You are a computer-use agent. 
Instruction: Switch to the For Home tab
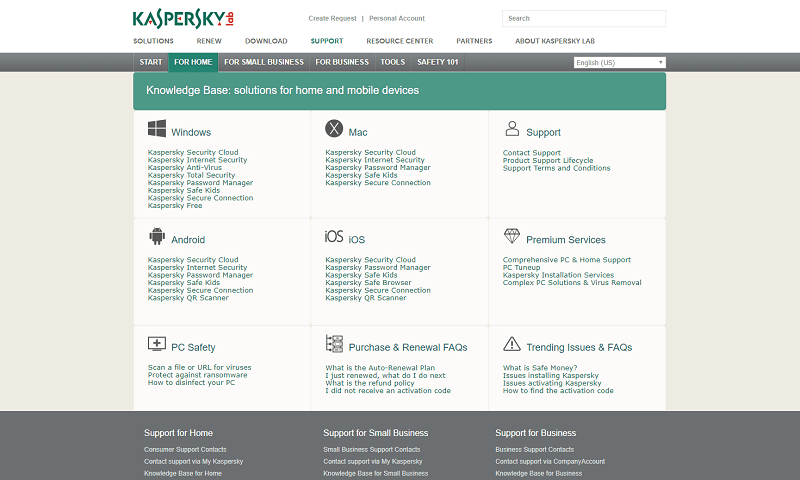(x=193, y=62)
